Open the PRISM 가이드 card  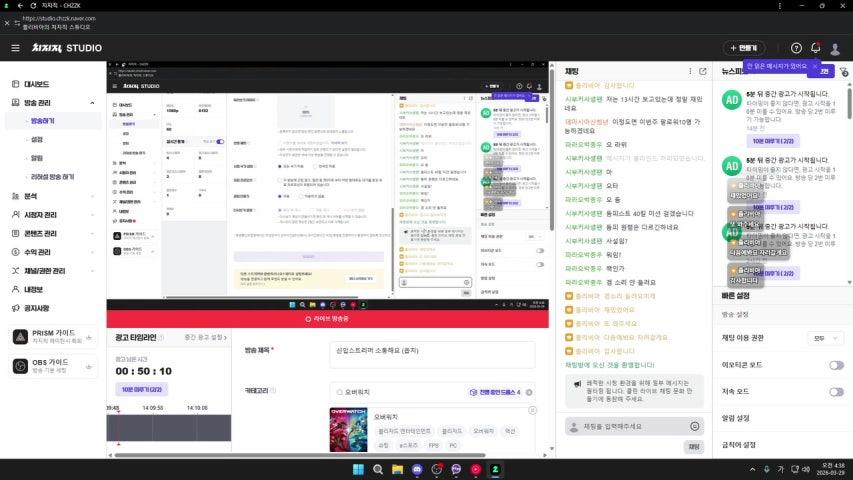(x=53, y=337)
